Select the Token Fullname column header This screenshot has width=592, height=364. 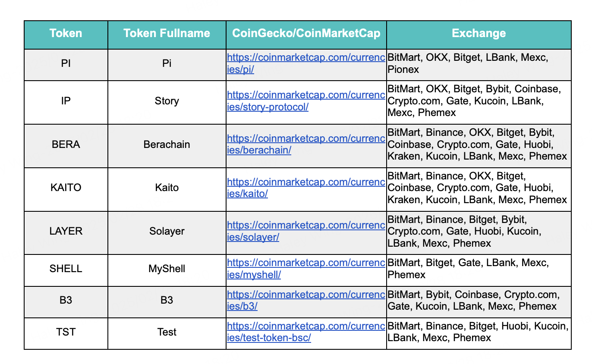click(x=167, y=34)
